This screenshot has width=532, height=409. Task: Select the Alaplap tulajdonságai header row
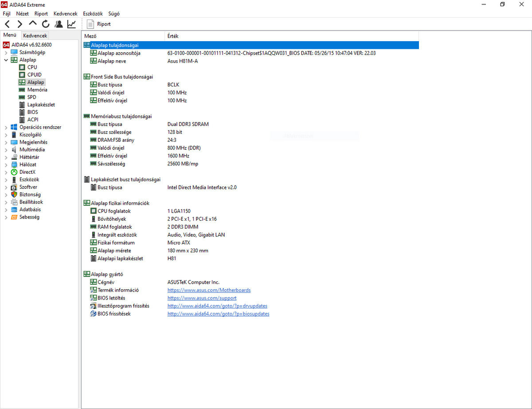pyautogui.click(x=251, y=45)
